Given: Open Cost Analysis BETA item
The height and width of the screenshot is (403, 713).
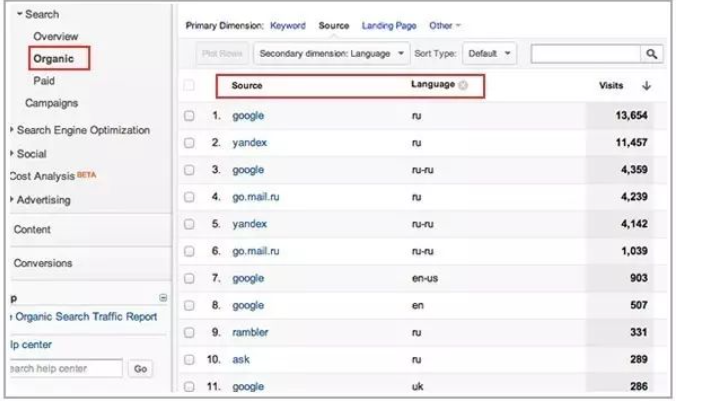Looking at the screenshot, I should [x=53, y=176].
